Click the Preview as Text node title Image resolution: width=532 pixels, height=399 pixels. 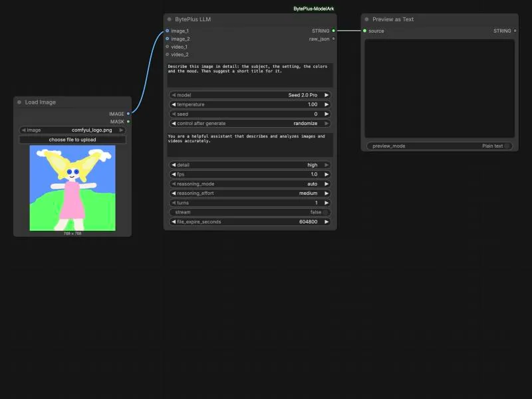click(x=393, y=19)
